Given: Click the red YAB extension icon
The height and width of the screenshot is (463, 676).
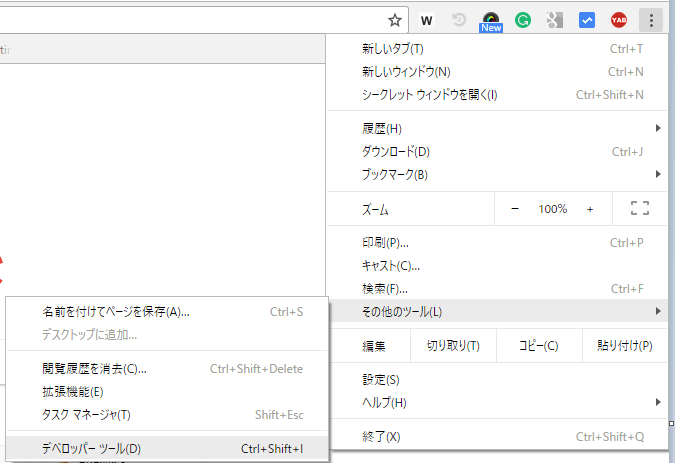Looking at the screenshot, I should (619, 19).
